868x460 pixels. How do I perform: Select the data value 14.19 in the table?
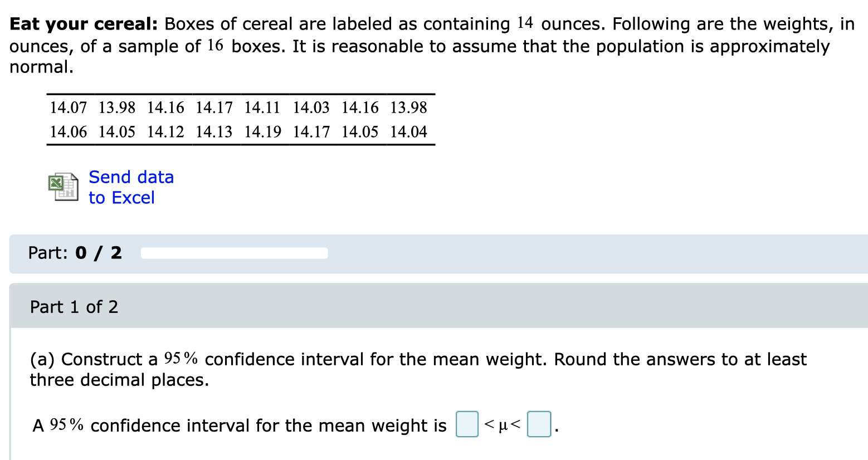[x=262, y=131]
